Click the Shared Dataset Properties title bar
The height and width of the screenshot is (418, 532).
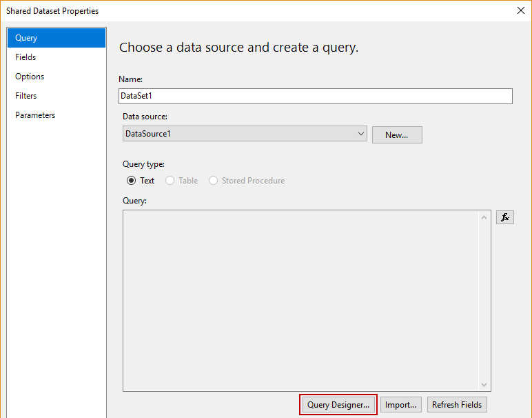click(x=207, y=10)
